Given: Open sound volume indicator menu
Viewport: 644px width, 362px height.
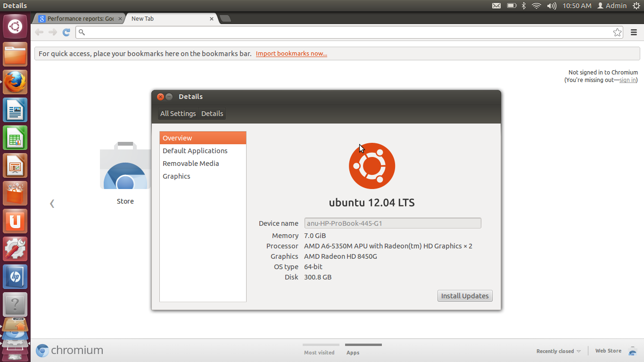Looking at the screenshot, I should [x=552, y=6].
